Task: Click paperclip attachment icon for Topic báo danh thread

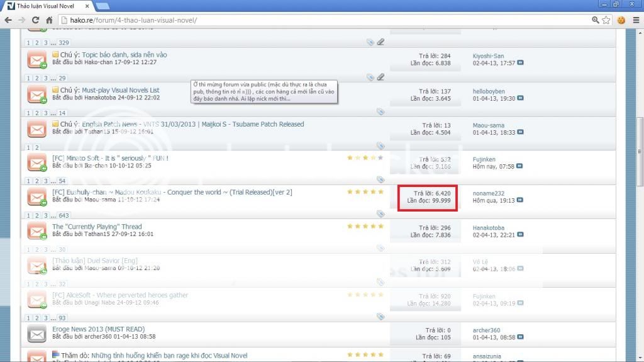Action: point(380,77)
